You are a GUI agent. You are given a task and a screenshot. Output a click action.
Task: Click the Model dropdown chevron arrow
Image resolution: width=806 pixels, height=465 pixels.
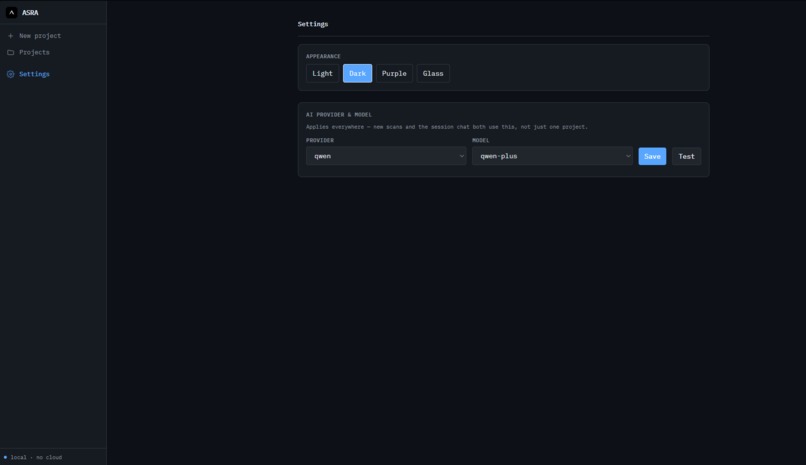(628, 156)
